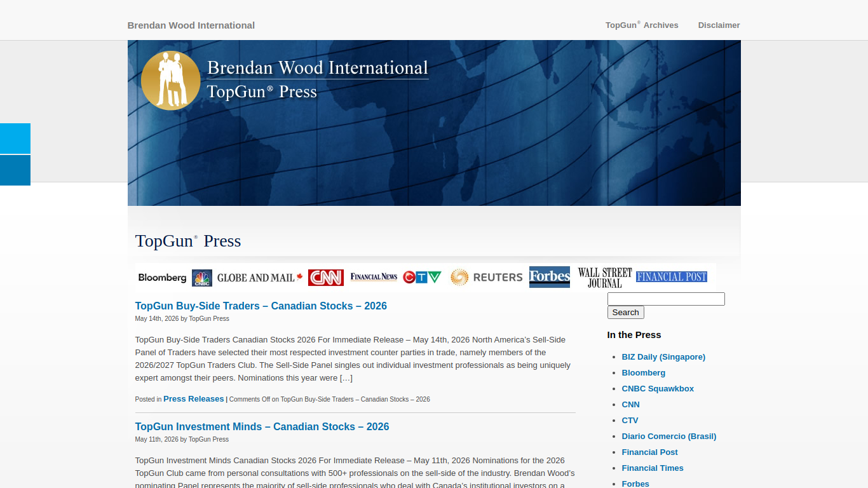Open the Bloomberg sidebar link
The image size is (868, 488).
coord(644,373)
